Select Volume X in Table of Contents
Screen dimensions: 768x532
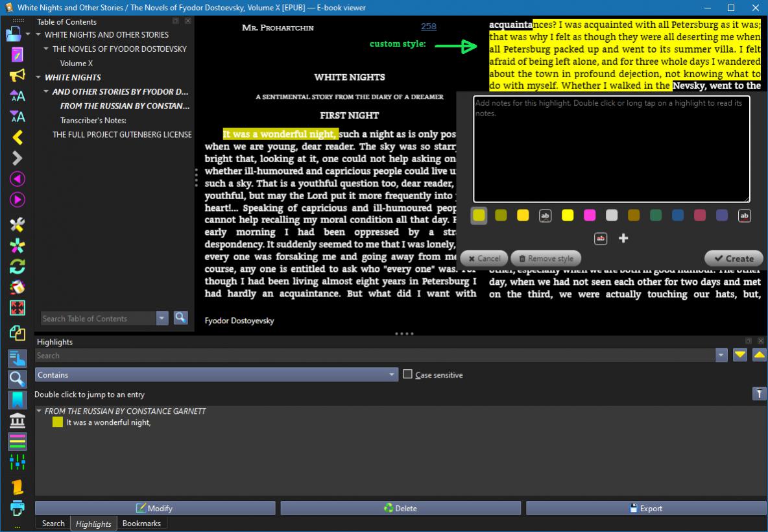coord(76,63)
